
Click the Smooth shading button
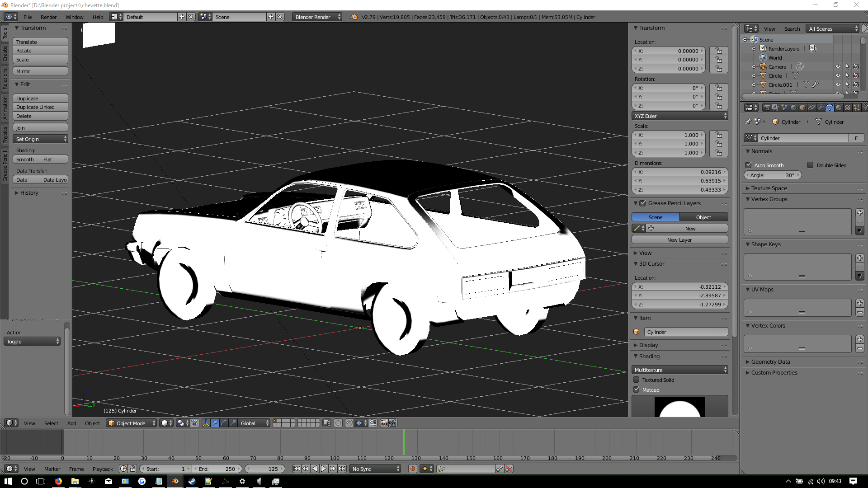pos(26,159)
